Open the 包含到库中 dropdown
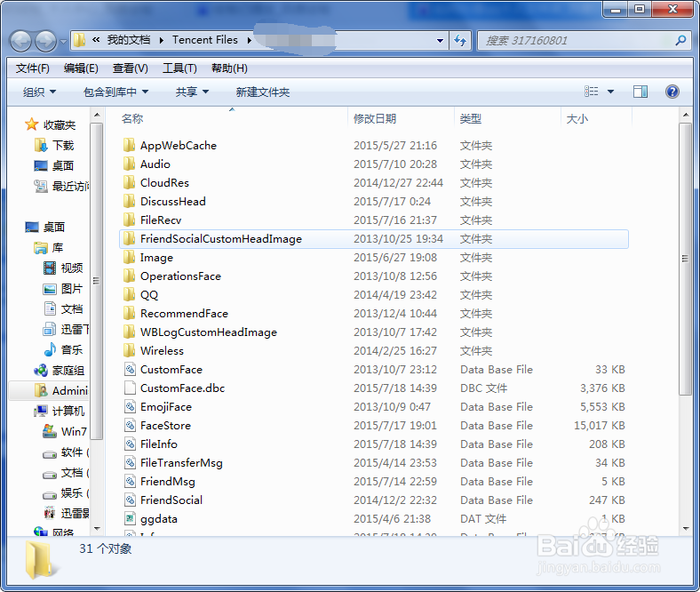The image size is (700, 592). point(115,92)
